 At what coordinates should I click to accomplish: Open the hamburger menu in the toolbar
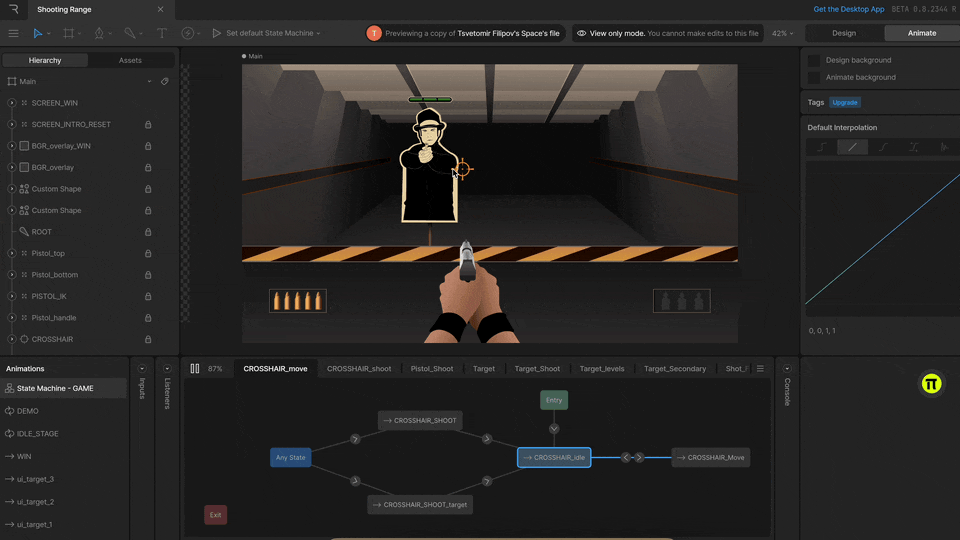tap(13, 33)
